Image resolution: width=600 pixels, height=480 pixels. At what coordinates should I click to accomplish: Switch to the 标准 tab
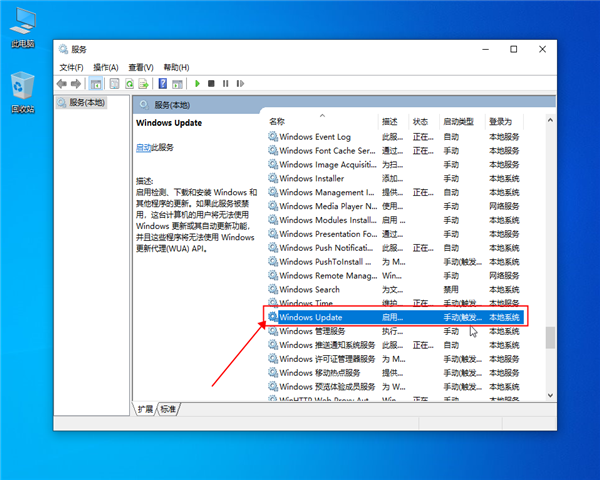168,409
